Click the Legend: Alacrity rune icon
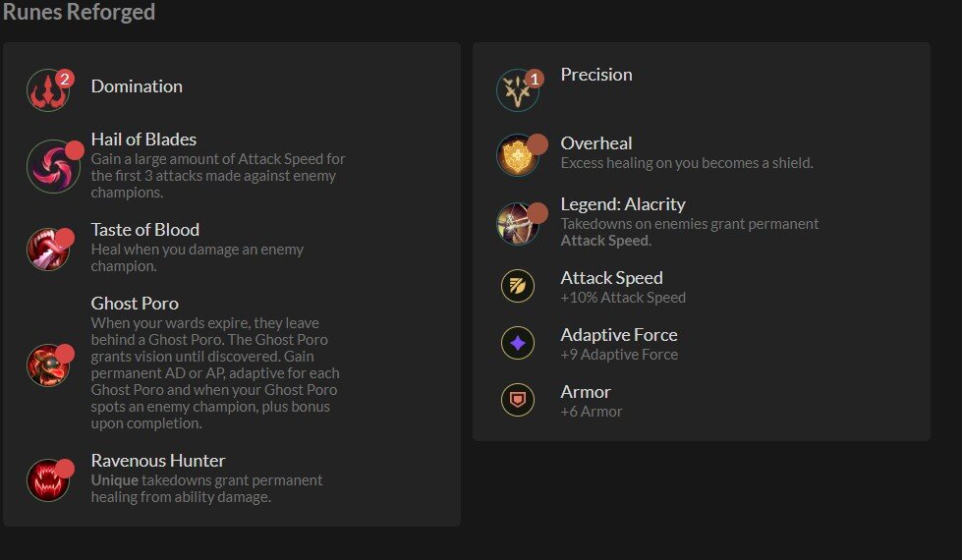 (518, 223)
